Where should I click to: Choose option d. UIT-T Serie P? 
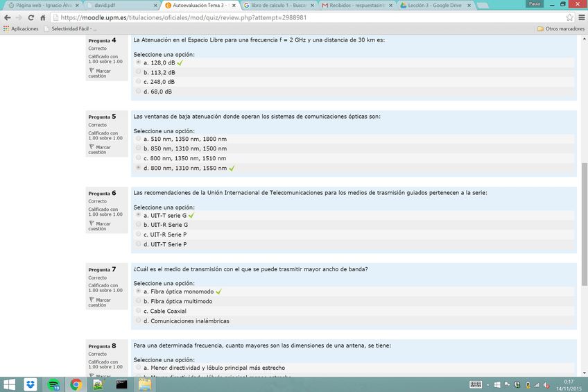click(138, 244)
